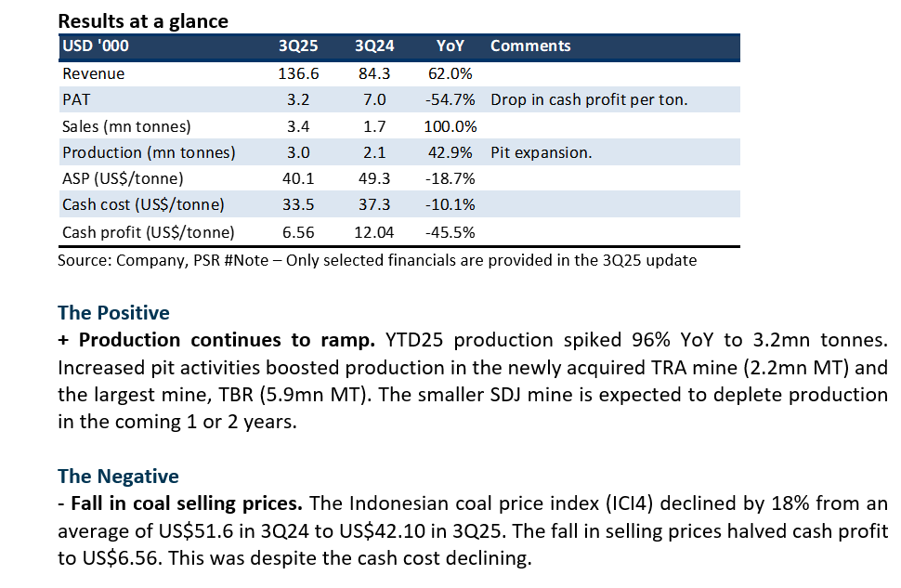Viewport: 901px width, 588px height.
Task: Select the "Pit expansion." comment cell
Action: point(541,152)
